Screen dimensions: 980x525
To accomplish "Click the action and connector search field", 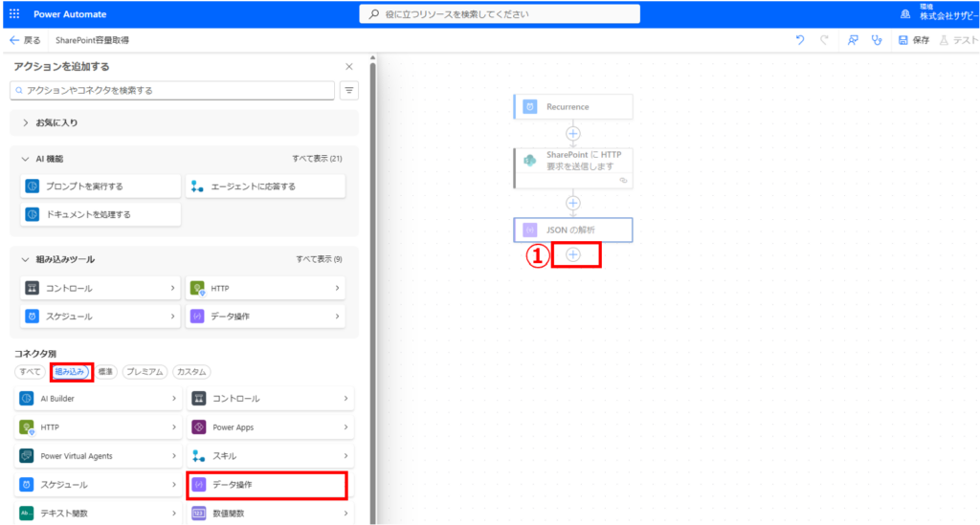I will [x=172, y=90].
